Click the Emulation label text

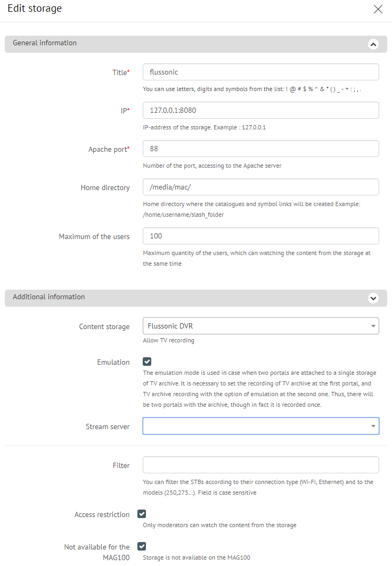pyautogui.click(x=113, y=363)
